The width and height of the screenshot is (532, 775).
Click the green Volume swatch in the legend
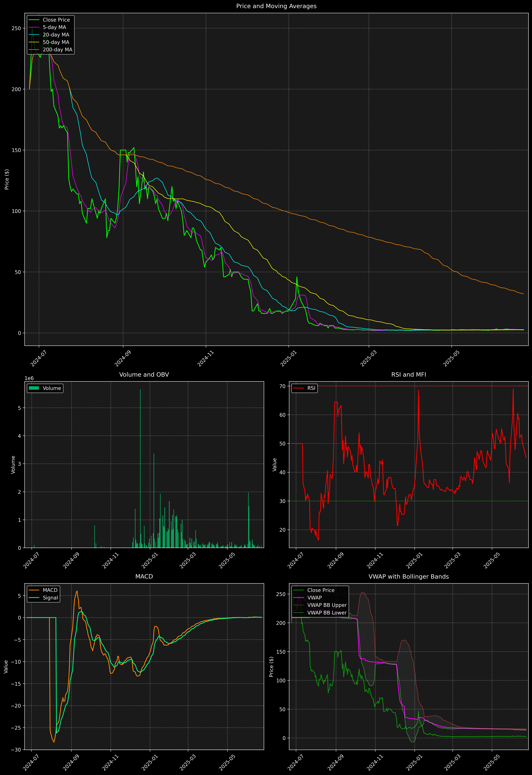tap(34, 388)
